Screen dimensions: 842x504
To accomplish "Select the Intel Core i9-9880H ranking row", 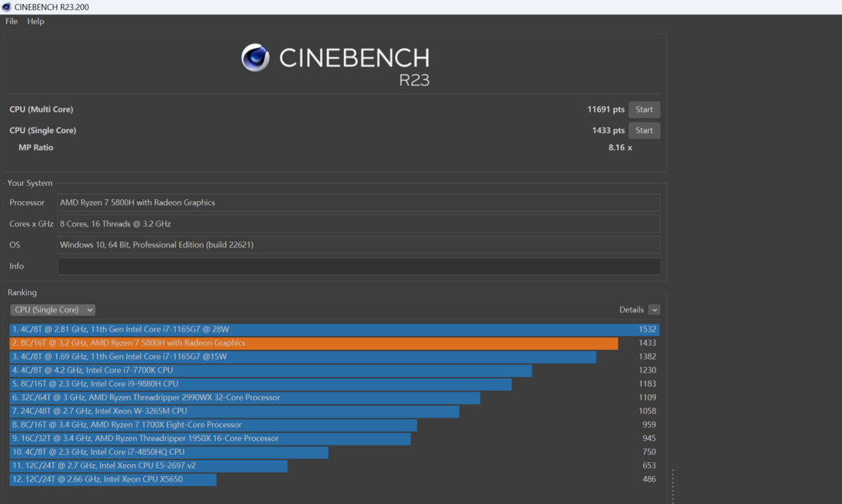I will point(335,384).
